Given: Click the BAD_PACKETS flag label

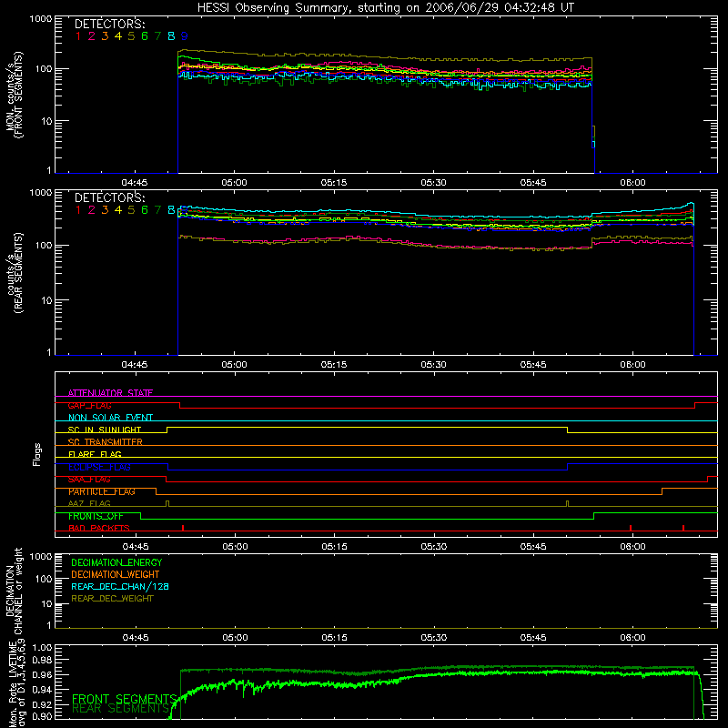Looking at the screenshot, I should (x=99, y=529).
